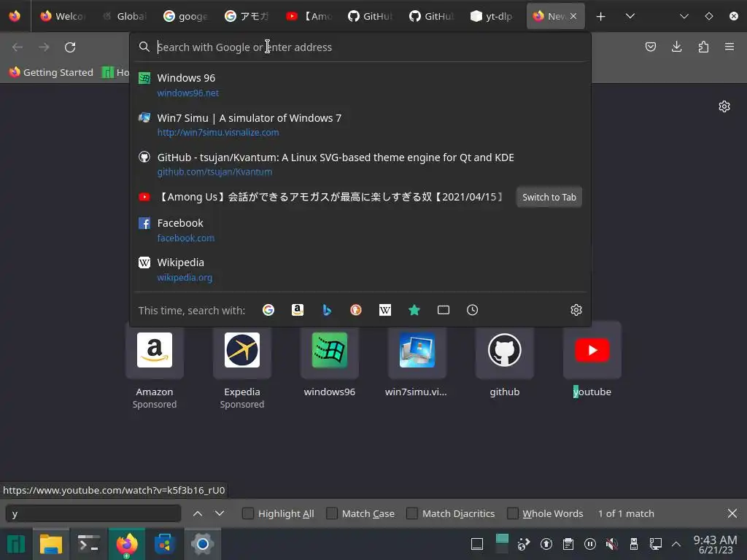Open the github shortcut tile
This screenshot has width=747, height=560.
pos(505,350)
